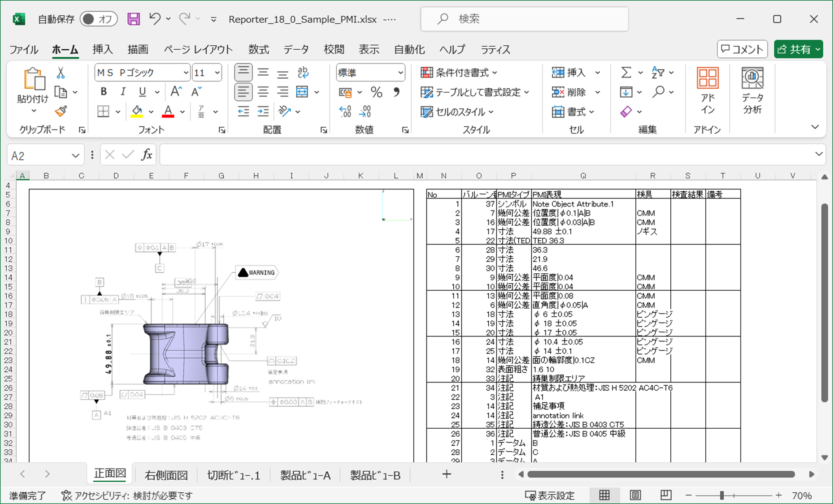Open データ分析 data analysis
Image resolution: width=833 pixels, height=504 pixels.
[752, 91]
